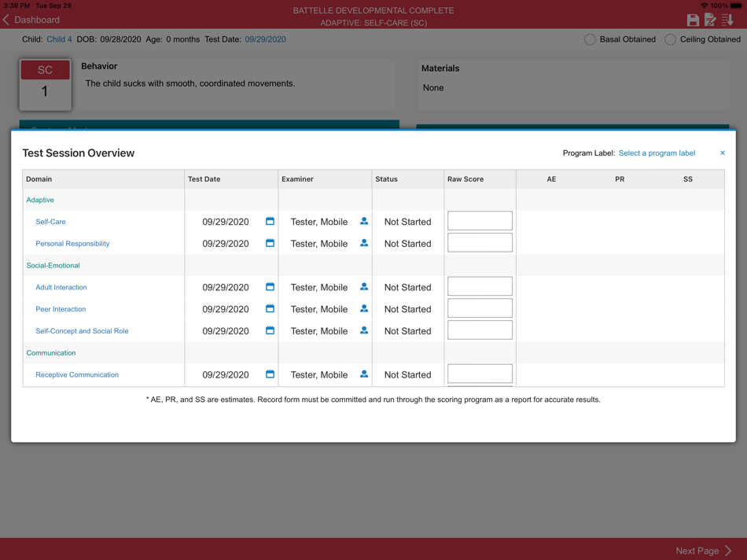This screenshot has width=747, height=560.
Task: Click the Self-Care raw score field
Action: pyautogui.click(x=480, y=221)
